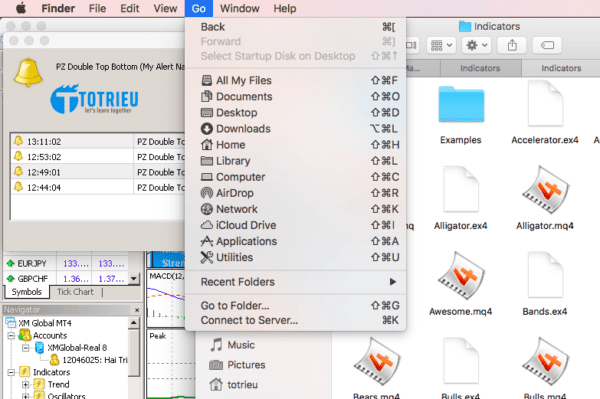Select Library in Go menu
The height and width of the screenshot is (399, 600).
[295, 161]
